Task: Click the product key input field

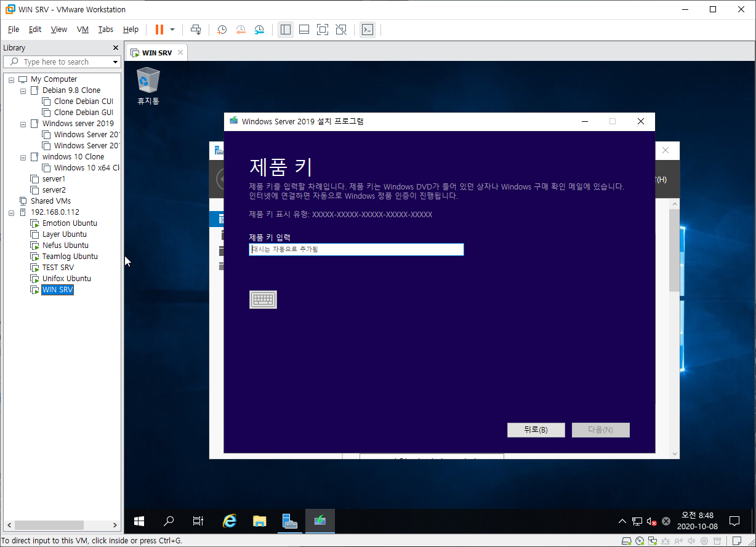Action: [x=356, y=249]
